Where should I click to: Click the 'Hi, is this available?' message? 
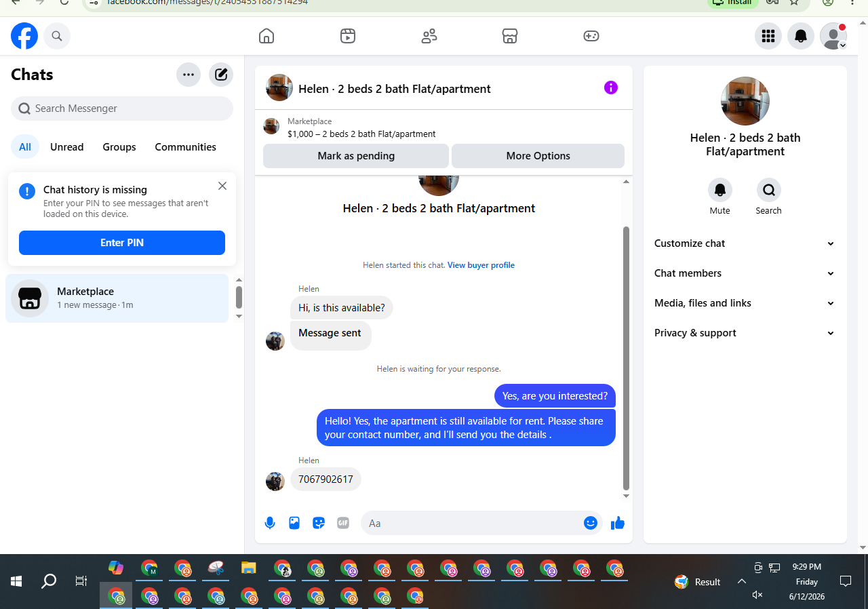coord(342,308)
